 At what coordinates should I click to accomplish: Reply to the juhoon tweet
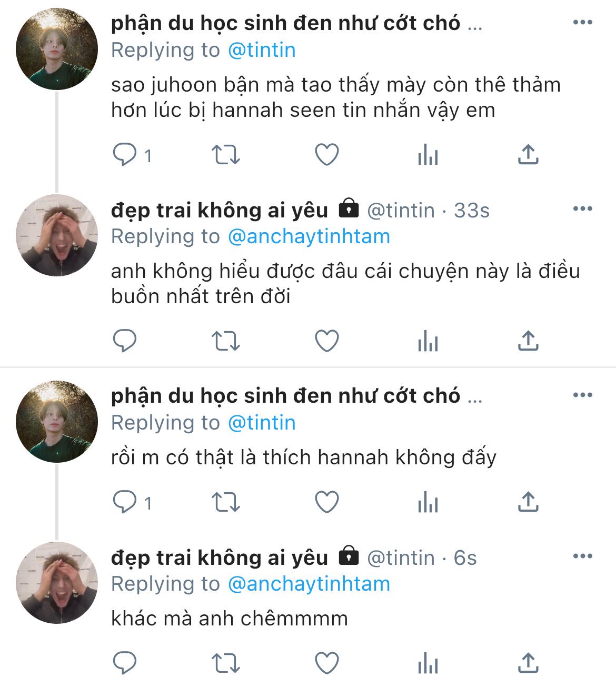click(125, 155)
